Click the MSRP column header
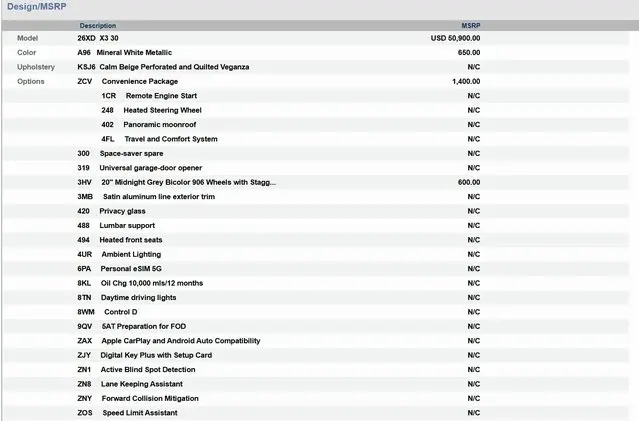The height and width of the screenshot is (421, 639). pyautogui.click(x=470, y=25)
